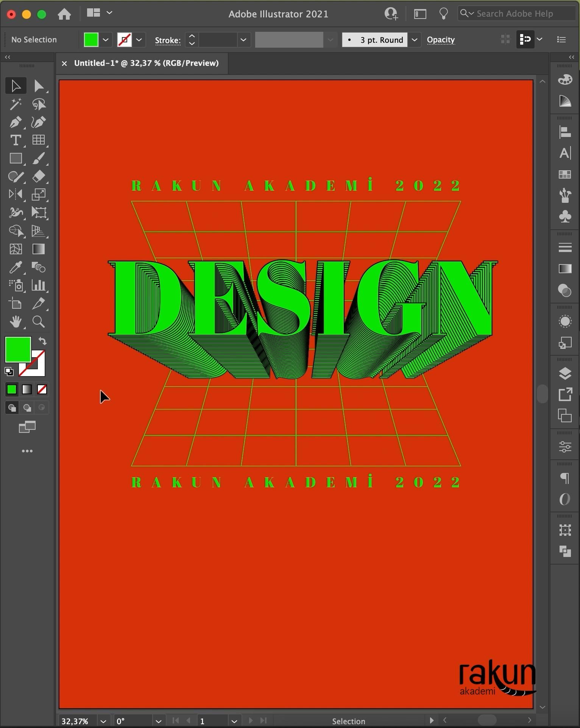580x728 pixels.
Task: Open the Asset Export panel icon
Action: [x=565, y=395]
